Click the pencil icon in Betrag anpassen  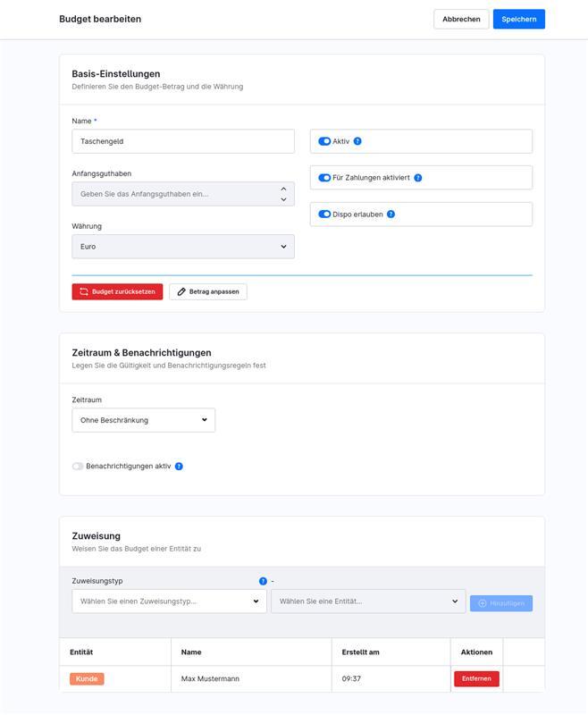coord(181,291)
